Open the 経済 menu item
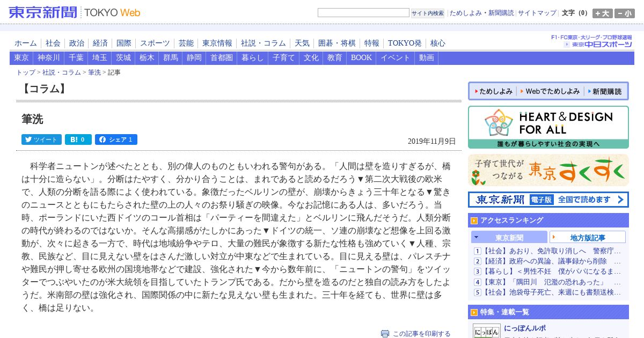The height and width of the screenshot is (338, 644). [100, 43]
